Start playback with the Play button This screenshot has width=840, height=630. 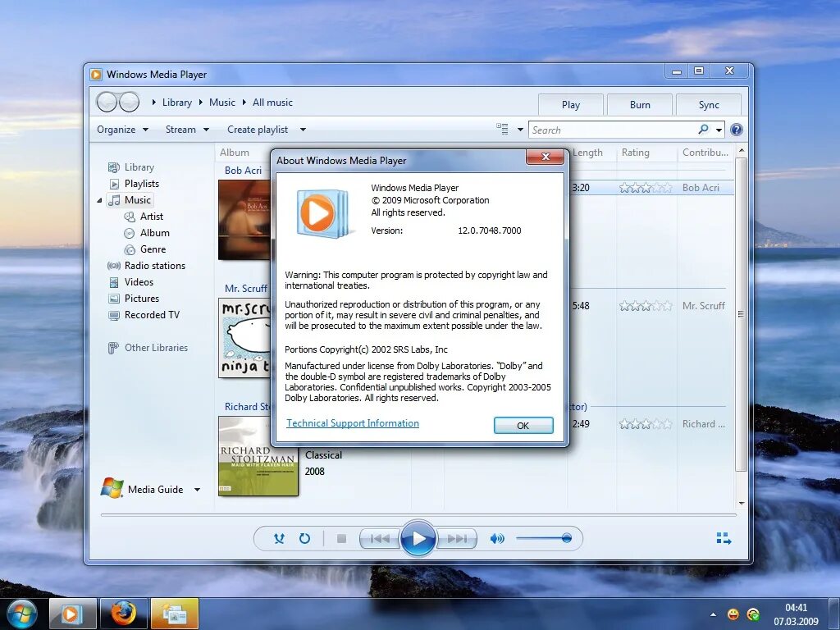418,538
